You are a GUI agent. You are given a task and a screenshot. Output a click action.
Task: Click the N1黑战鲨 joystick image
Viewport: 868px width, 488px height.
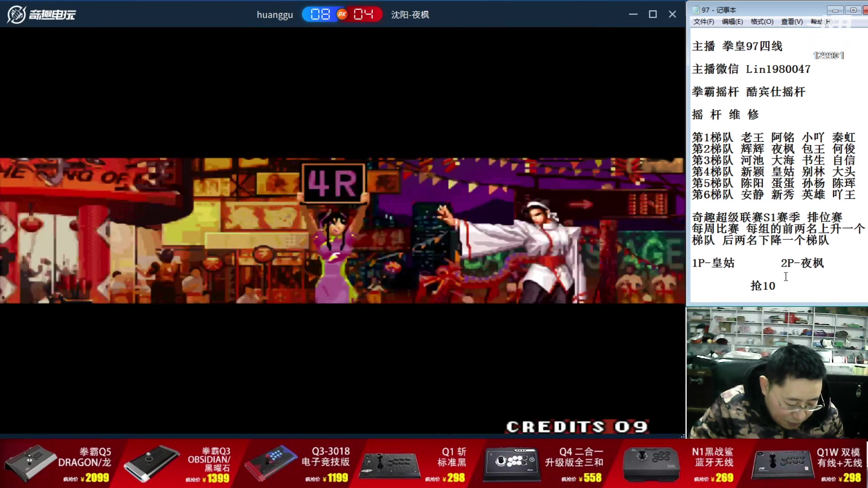[x=651, y=465]
